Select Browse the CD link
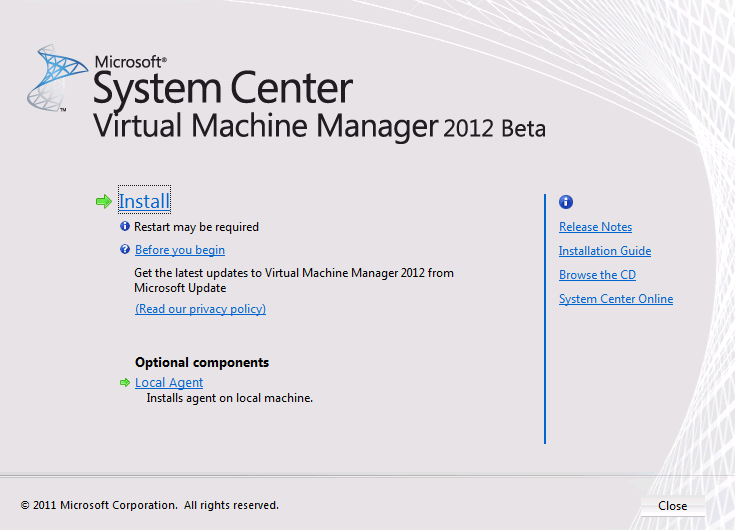 pos(597,275)
